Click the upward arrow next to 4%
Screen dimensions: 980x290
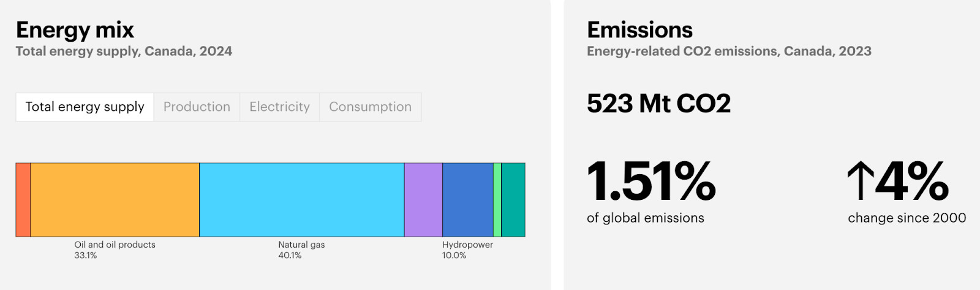pos(860,181)
